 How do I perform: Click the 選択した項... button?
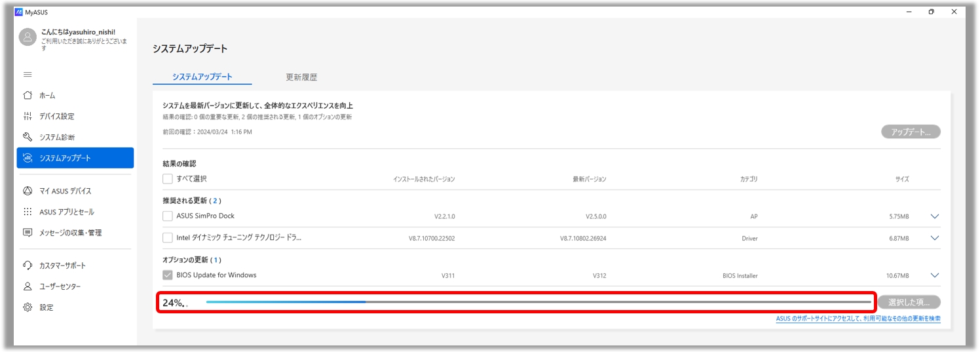(909, 302)
